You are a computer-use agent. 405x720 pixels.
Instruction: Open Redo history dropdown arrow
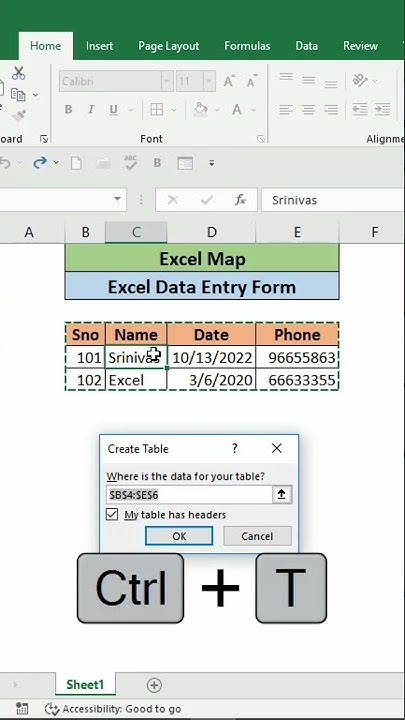coord(56,163)
